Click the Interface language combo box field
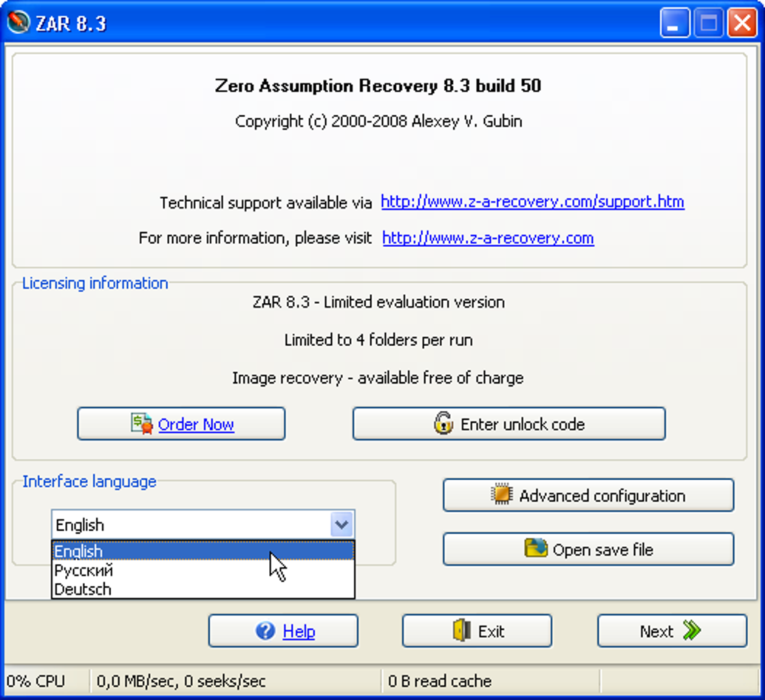The height and width of the screenshot is (700, 765). pos(203,524)
